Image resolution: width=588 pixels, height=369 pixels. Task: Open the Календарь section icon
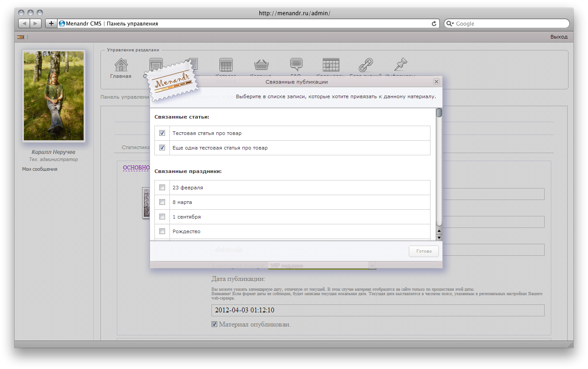pos(331,65)
